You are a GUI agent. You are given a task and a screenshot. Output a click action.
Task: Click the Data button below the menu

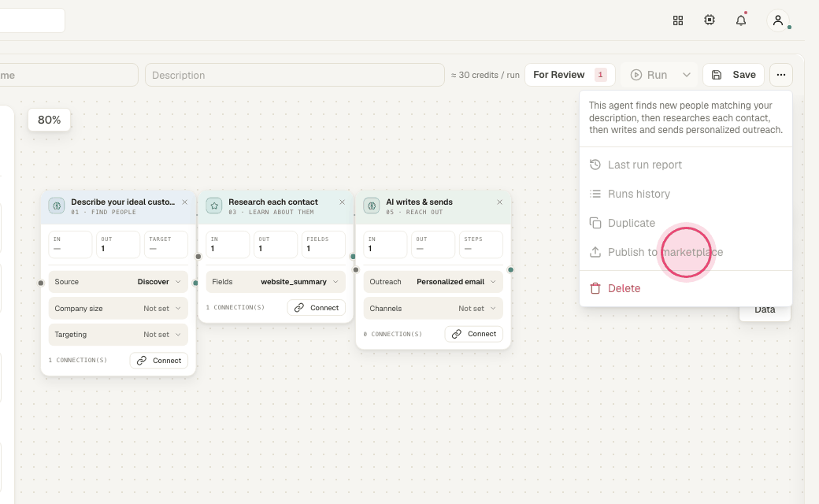765,311
